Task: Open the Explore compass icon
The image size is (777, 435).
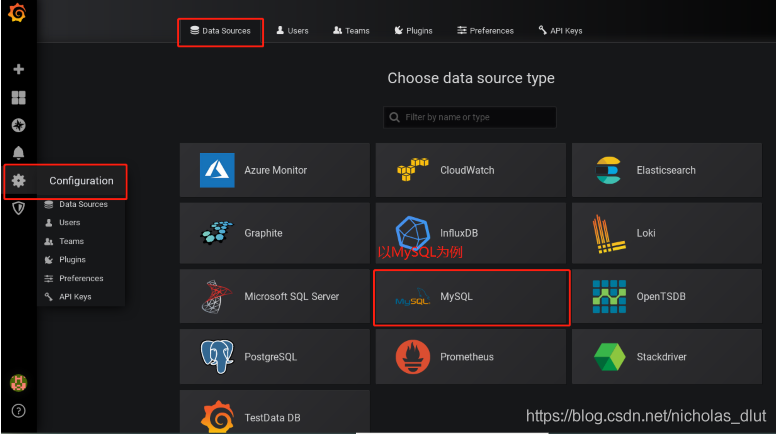Action: tap(18, 125)
